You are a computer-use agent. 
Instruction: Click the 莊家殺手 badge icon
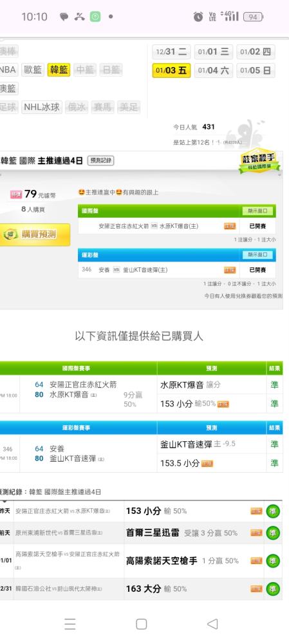(x=259, y=160)
